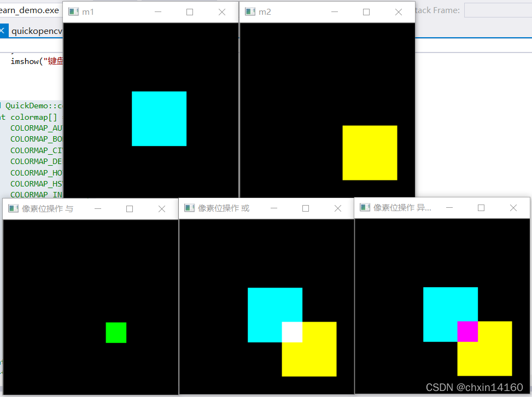Click the imshow code line
This screenshot has width=532, height=397.
pos(37,61)
